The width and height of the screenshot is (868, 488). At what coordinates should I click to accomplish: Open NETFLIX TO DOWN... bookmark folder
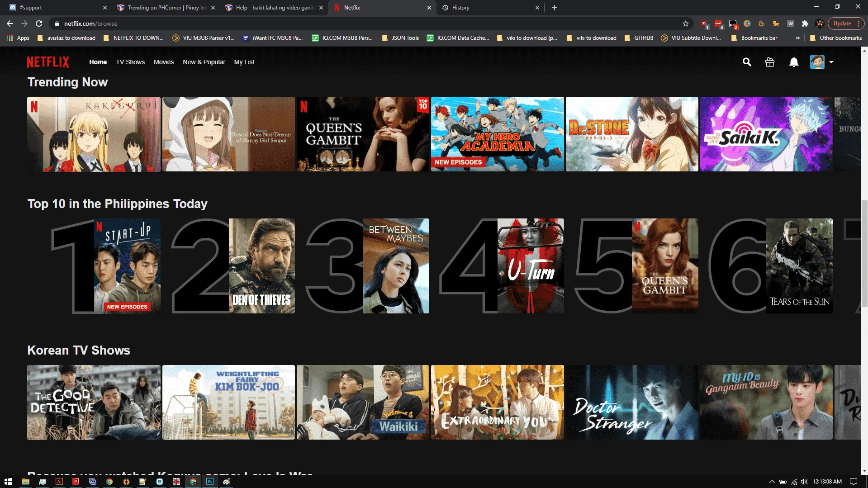(133, 38)
